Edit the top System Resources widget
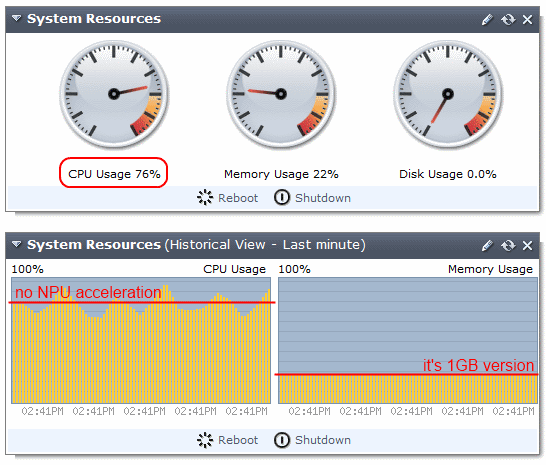546x465 pixels. point(487,20)
